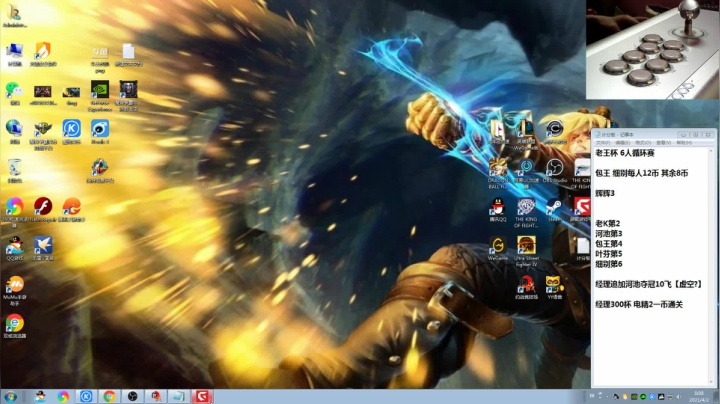Open the WeGame desktop shortcut
720x404 pixels.
(498, 249)
